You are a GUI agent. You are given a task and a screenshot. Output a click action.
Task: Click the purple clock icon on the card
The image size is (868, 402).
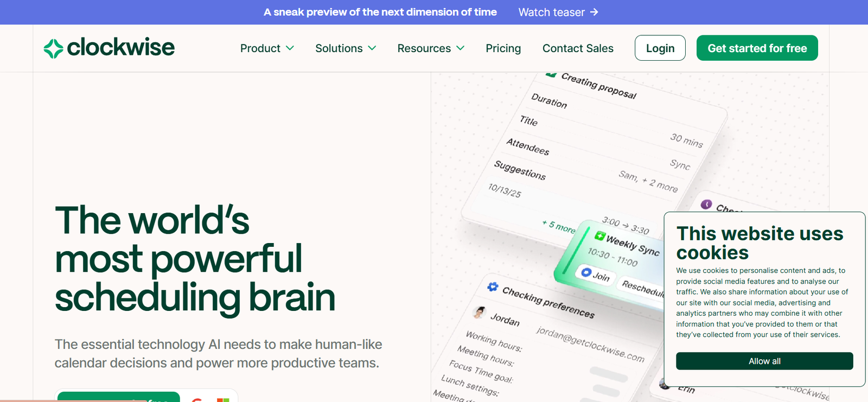click(706, 204)
